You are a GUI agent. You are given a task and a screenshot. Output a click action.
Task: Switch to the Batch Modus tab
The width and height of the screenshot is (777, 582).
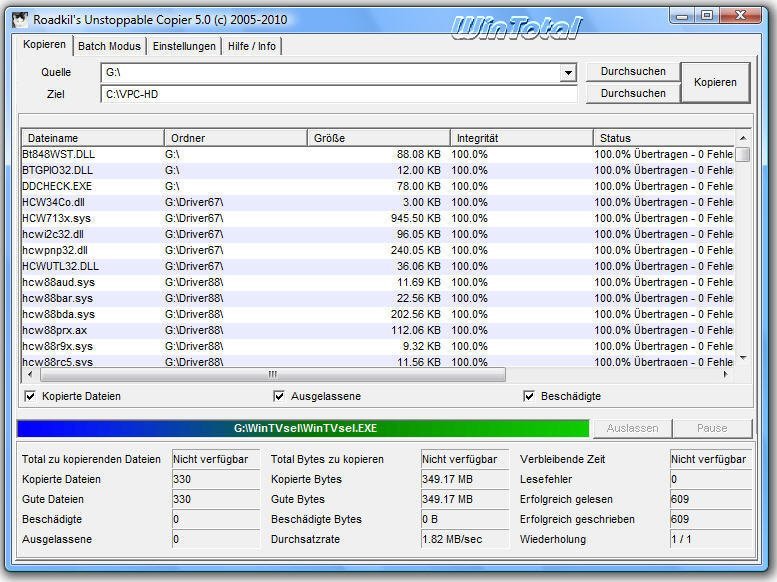(109, 46)
